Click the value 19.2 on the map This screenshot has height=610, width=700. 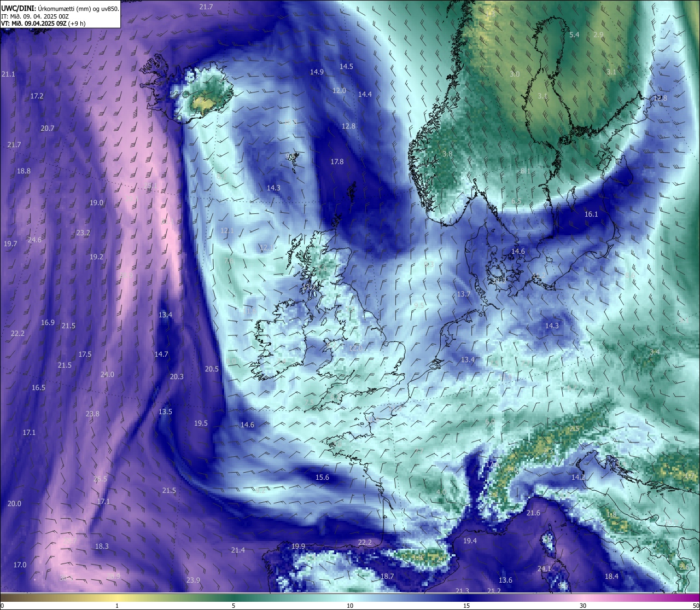[x=96, y=257]
